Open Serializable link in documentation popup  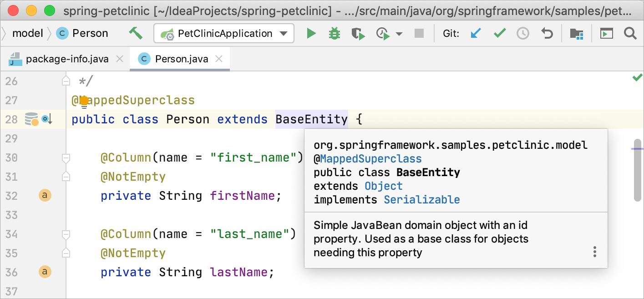[x=422, y=200]
